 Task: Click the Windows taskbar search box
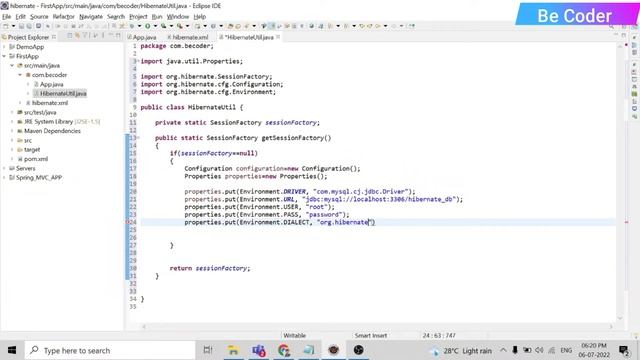110,350
